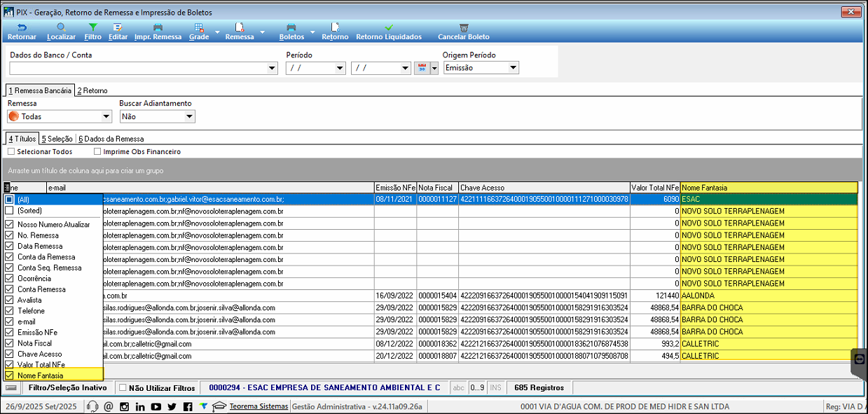Toggle the Não Utilizar Filtros checkbox

click(x=123, y=387)
